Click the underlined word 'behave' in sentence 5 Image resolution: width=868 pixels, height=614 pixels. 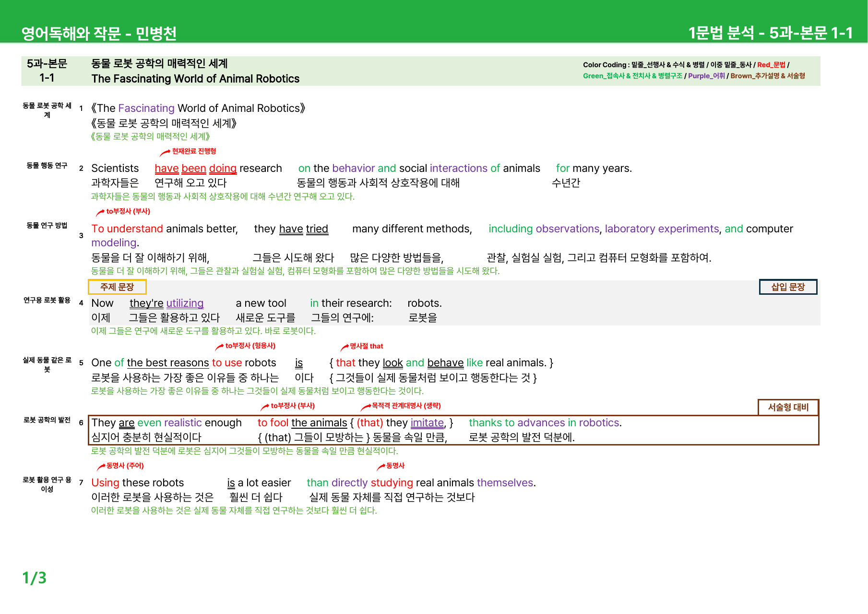(x=445, y=363)
